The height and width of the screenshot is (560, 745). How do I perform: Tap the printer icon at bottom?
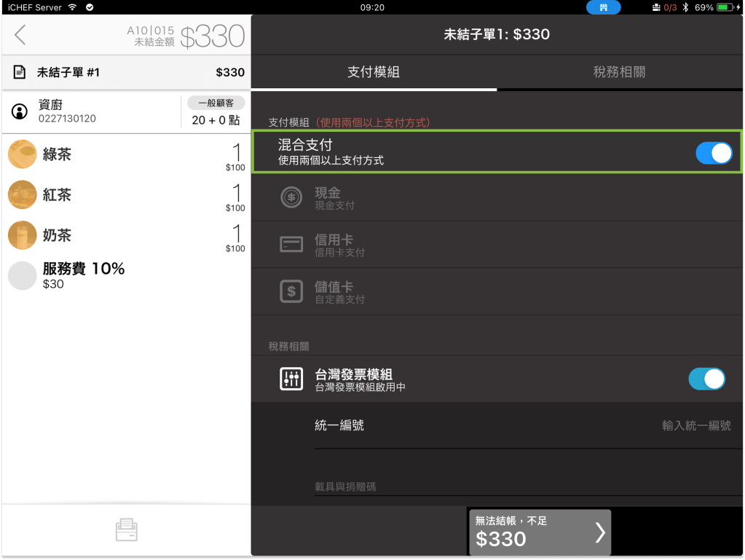[x=126, y=529]
